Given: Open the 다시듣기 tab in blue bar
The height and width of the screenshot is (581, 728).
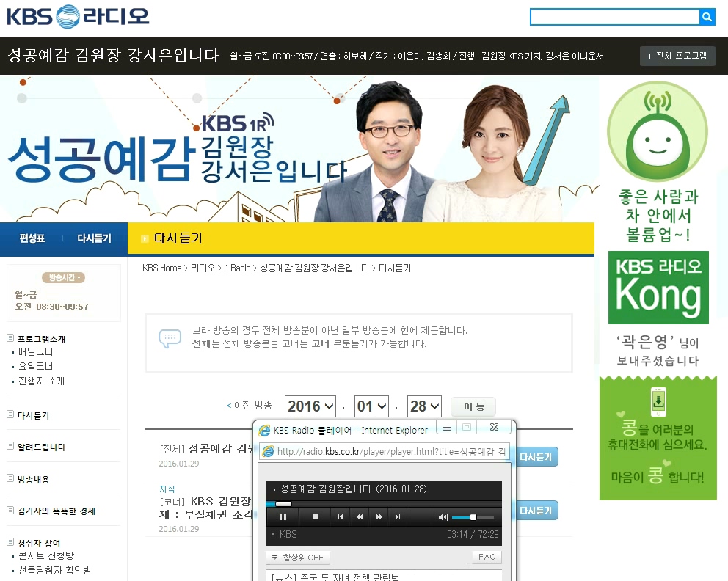Looking at the screenshot, I should (x=94, y=238).
